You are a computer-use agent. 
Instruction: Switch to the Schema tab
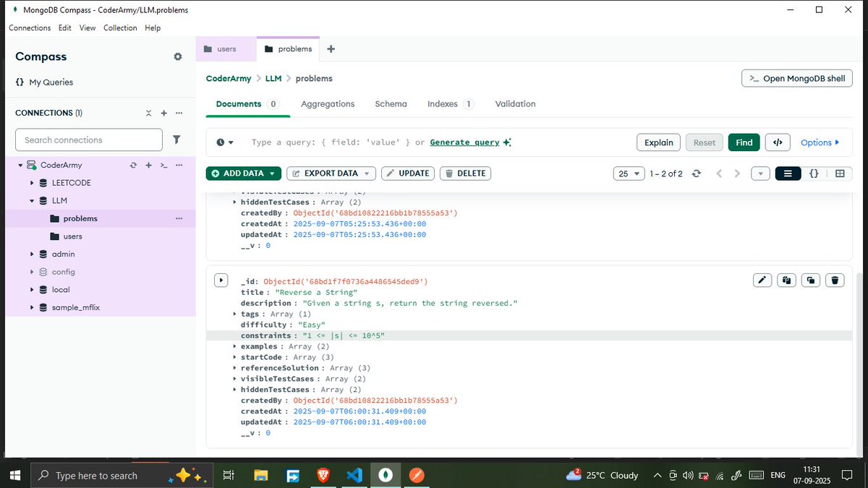[x=391, y=104]
